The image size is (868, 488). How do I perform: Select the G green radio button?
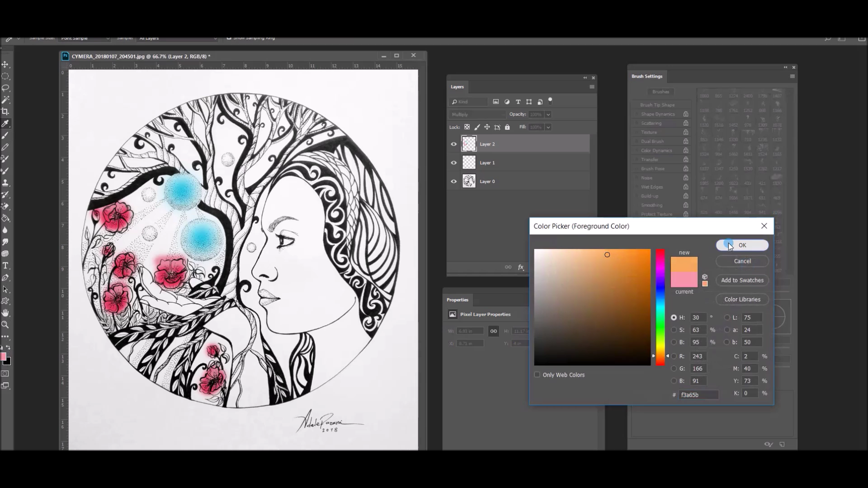click(674, 369)
